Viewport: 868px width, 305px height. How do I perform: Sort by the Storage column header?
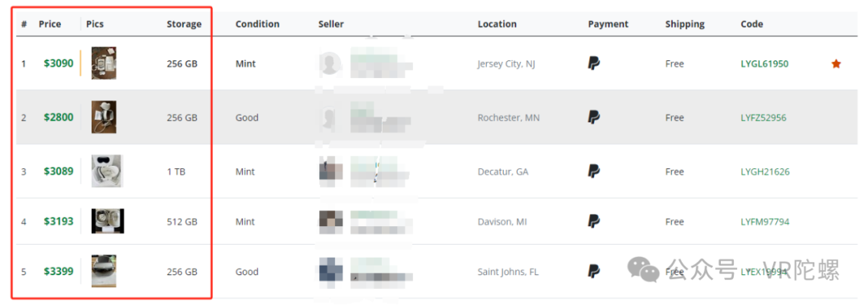[184, 24]
